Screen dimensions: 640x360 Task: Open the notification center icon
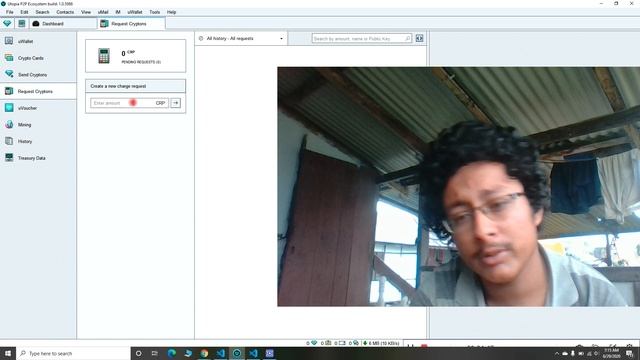[x=630, y=353]
